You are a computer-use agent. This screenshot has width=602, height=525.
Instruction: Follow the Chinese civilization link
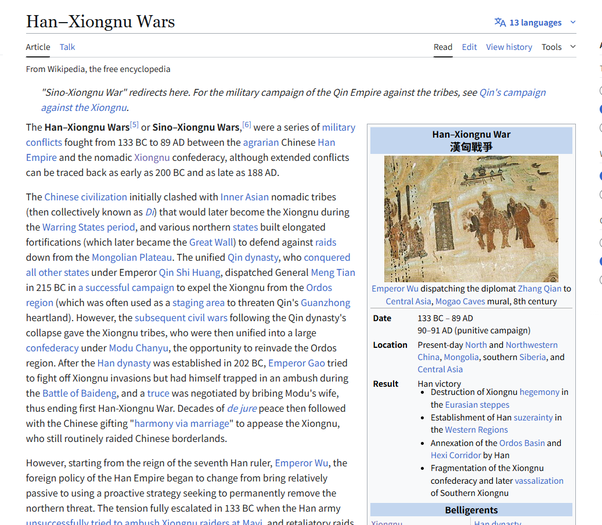click(x=85, y=197)
